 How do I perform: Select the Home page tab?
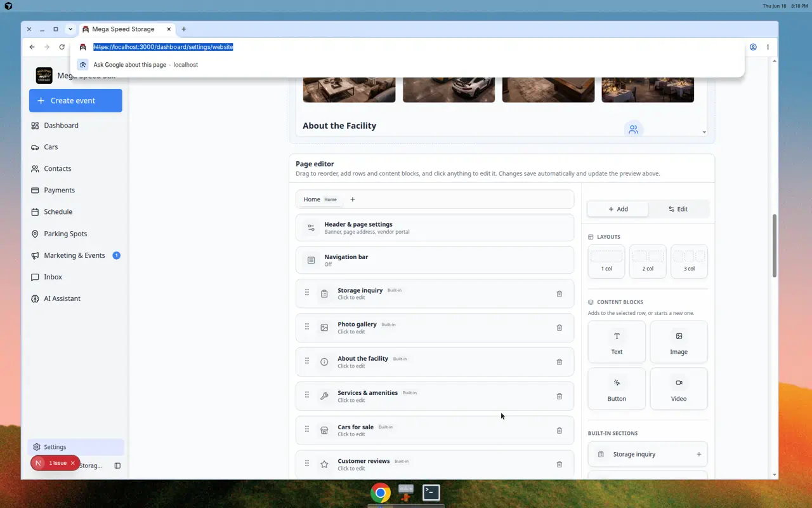(x=320, y=199)
